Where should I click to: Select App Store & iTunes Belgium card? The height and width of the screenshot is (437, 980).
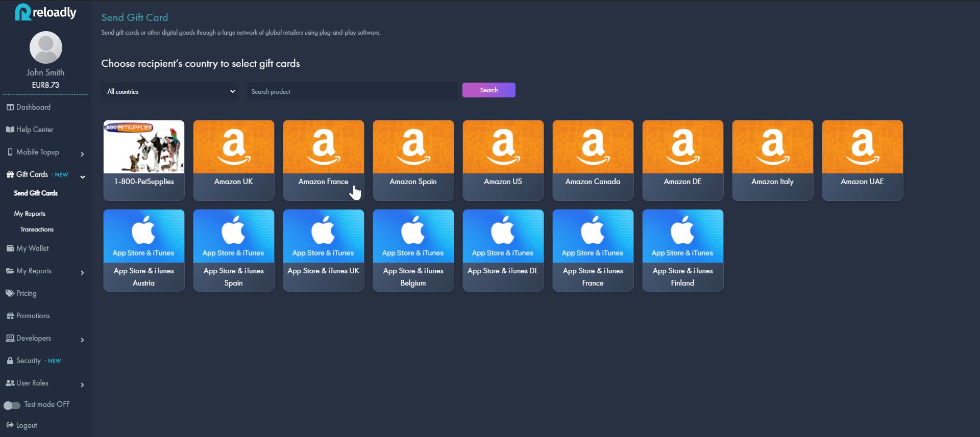pos(413,250)
